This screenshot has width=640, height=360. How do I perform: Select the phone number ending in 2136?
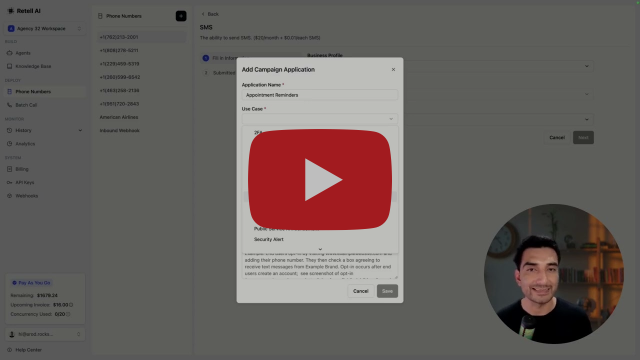(x=141, y=91)
